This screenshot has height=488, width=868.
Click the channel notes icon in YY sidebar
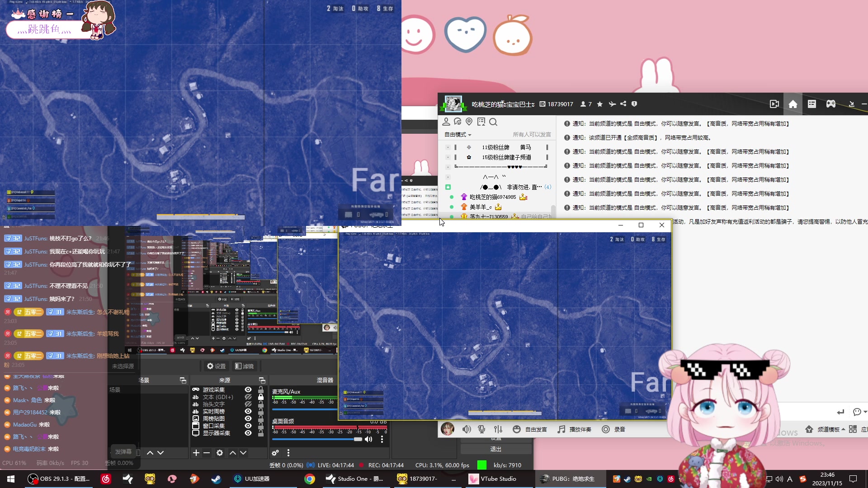point(481,122)
